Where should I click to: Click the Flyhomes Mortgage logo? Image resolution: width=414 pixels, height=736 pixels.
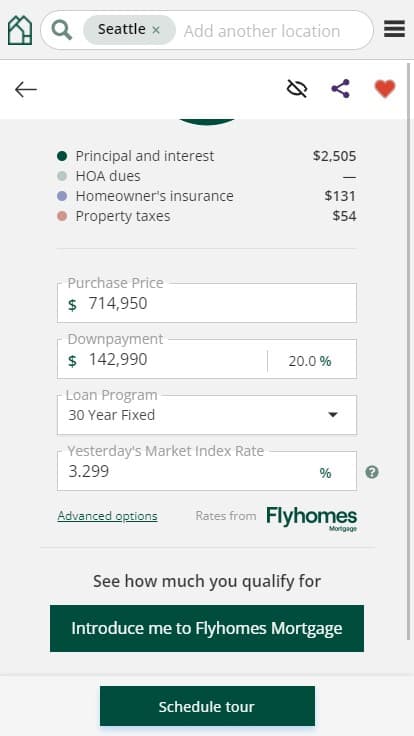312,518
